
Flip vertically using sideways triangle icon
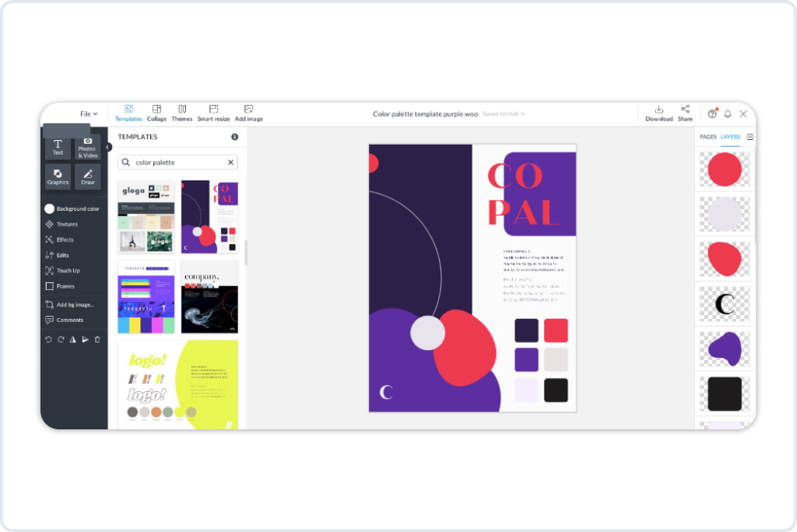85,339
